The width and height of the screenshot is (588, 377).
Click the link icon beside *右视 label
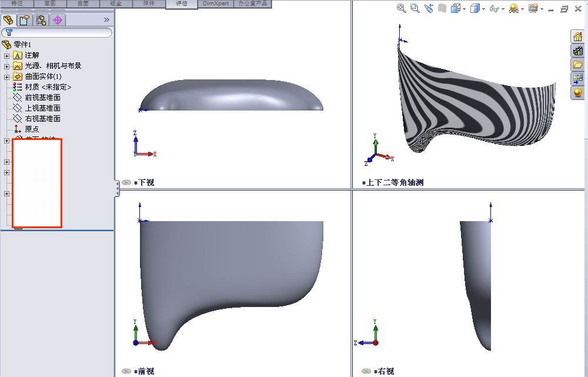tap(366, 371)
